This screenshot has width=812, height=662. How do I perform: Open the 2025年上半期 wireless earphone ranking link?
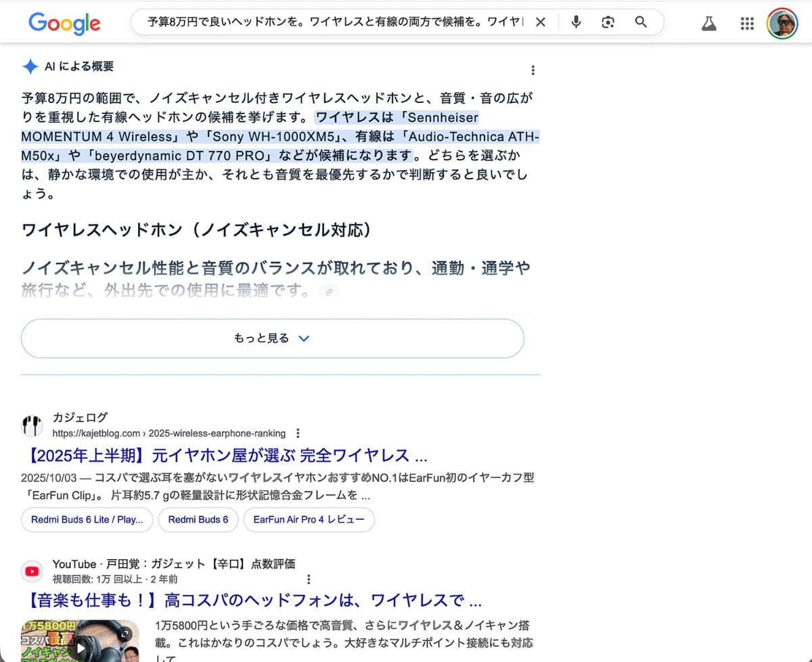223,456
